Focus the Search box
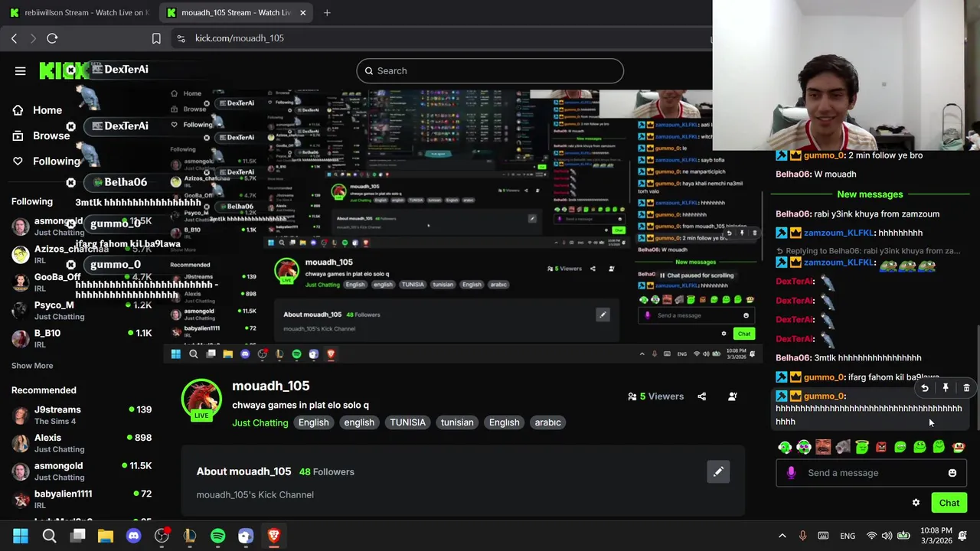Screen dimensions: 980x551 tap(490, 70)
